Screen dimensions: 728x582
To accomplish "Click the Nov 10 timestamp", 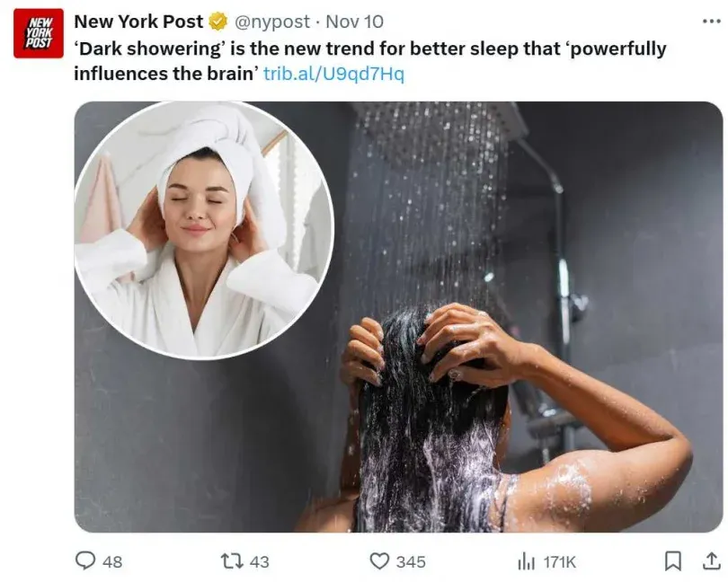I will (x=354, y=22).
